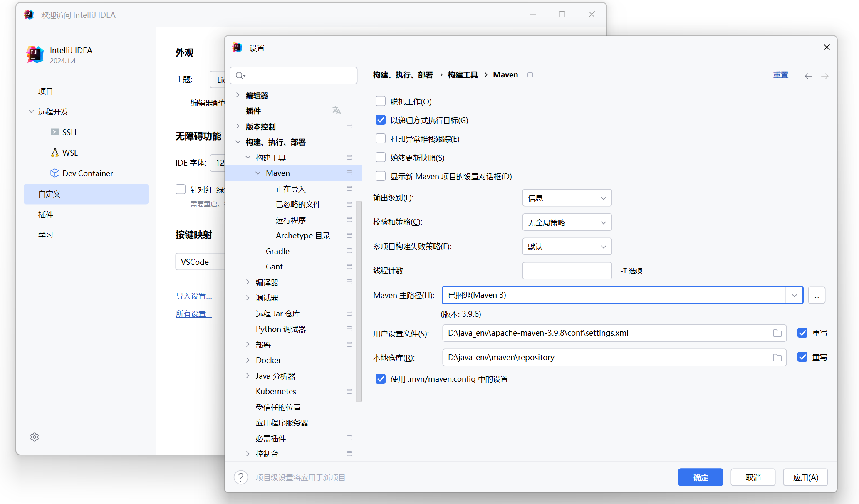This screenshot has width=859, height=504.
Task: Browse folder for 用户设置文件 path
Action: coord(777,333)
